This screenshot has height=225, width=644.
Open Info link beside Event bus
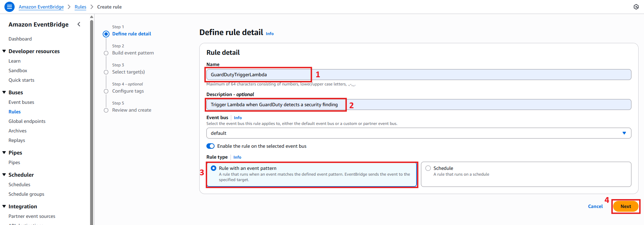coord(238,118)
